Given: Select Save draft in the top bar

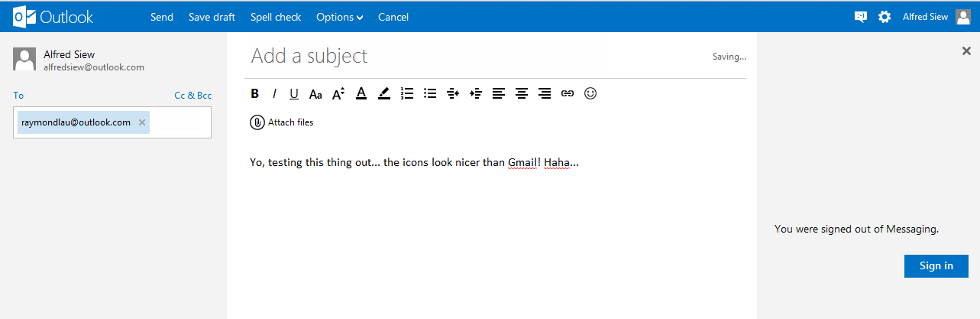Looking at the screenshot, I should (212, 17).
